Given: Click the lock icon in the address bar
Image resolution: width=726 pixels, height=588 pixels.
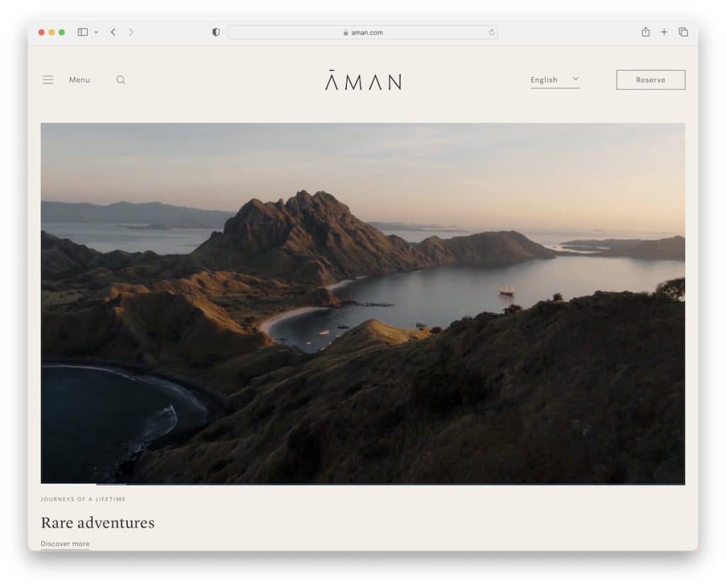Looking at the screenshot, I should (x=346, y=33).
